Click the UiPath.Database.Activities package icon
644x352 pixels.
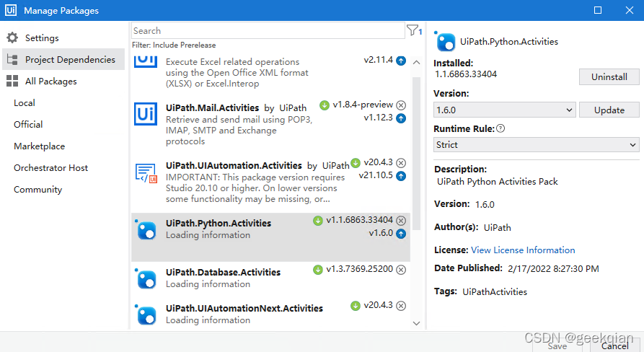coord(146,279)
